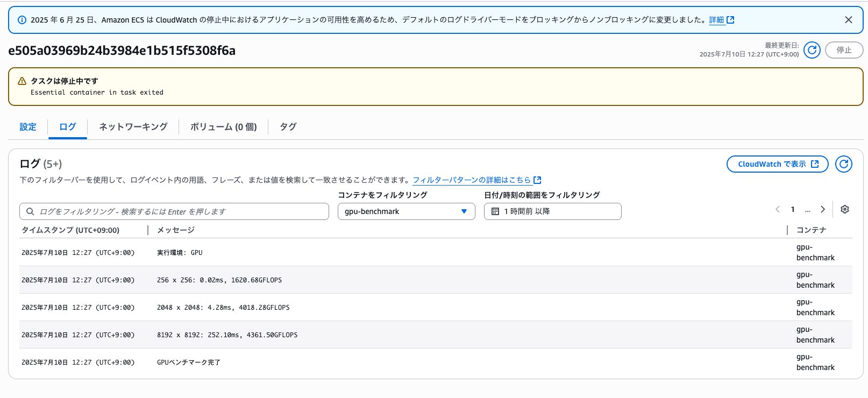868x398 pixels.
Task: Switch to the タグ tab
Action: 288,127
